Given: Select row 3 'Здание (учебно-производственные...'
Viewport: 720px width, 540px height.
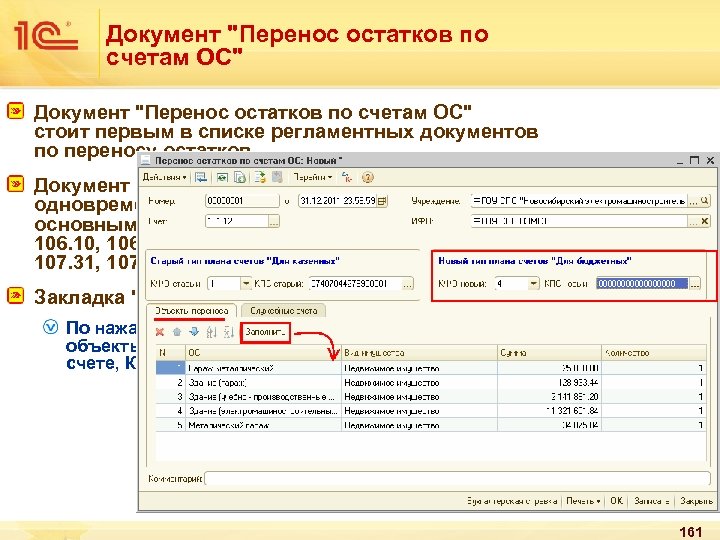Looking at the screenshot, I should (x=430, y=396).
